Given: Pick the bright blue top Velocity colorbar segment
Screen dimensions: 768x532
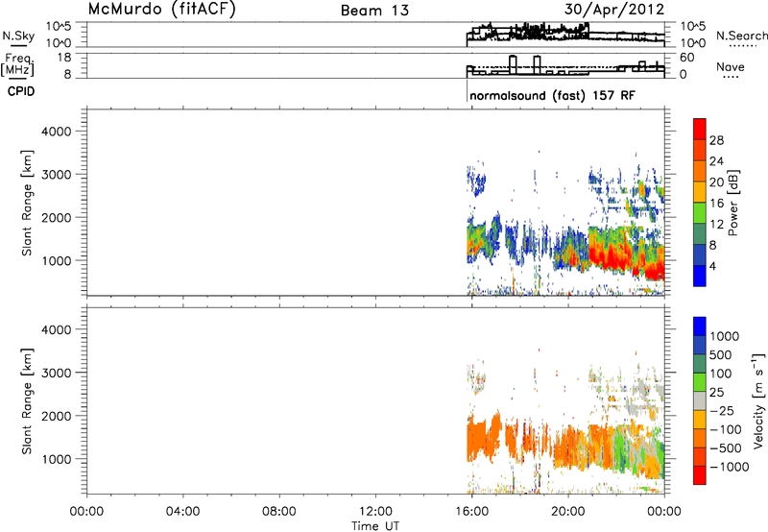Looking at the screenshot, I should pos(700,326).
